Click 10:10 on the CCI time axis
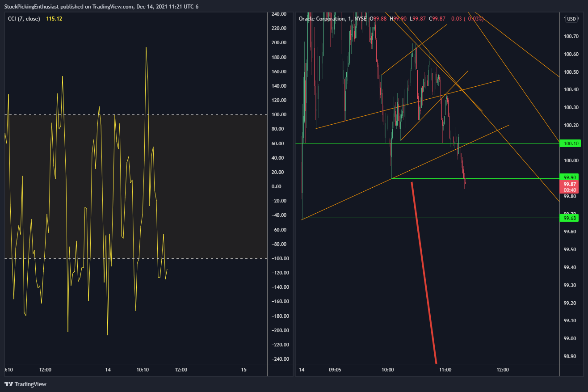The height and width of the screenshot is (392, 588). [x=143, y=370]
